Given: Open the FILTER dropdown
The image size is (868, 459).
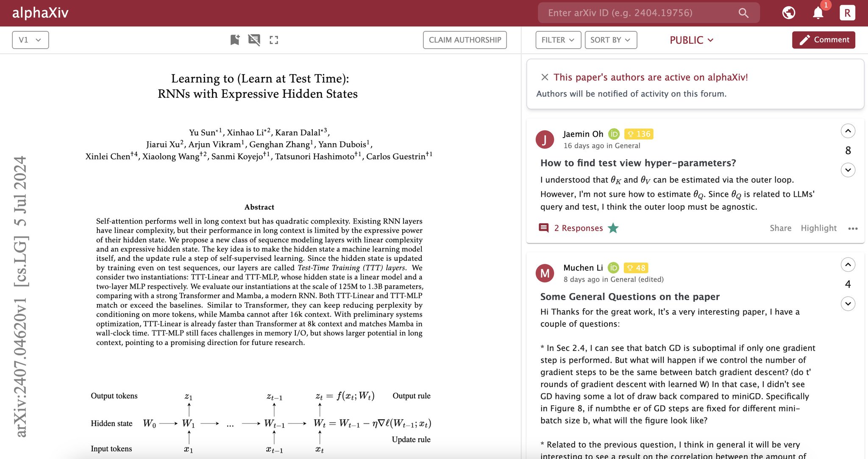Looking at the screenshot, I should point(558,40).
